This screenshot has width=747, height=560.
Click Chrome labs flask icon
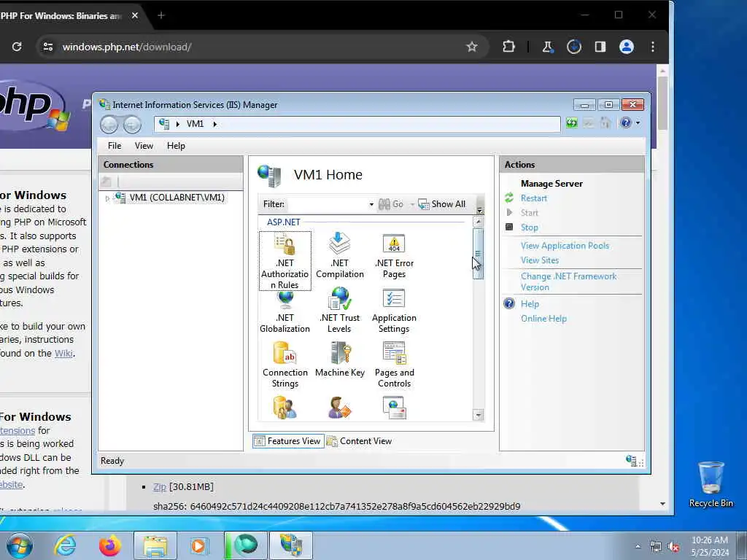547,47
